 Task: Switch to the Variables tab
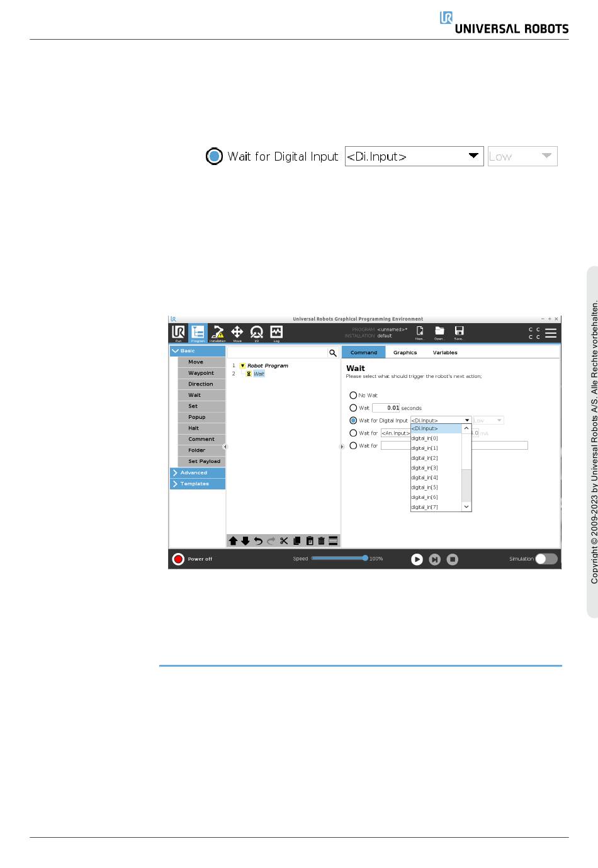tap(445, 353)
